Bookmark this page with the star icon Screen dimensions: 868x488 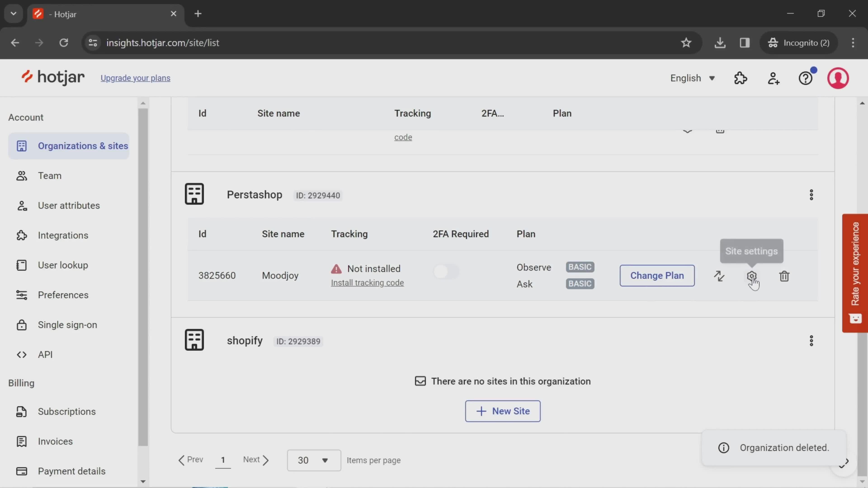point(686,43)
